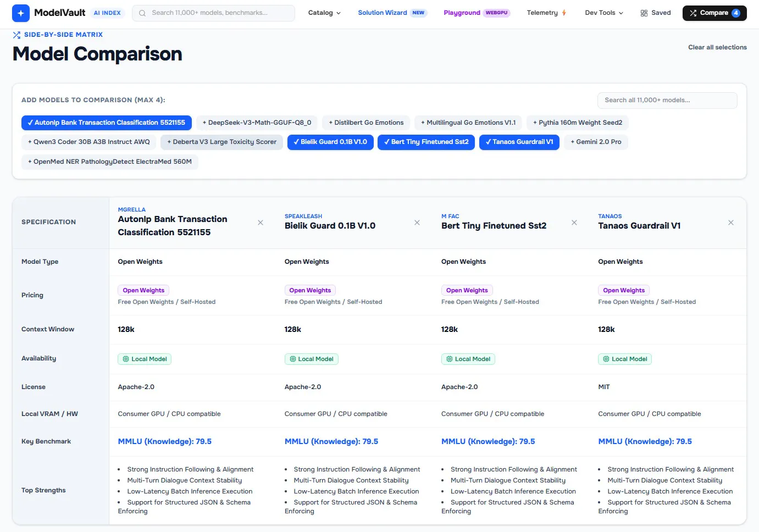The width and height of the screenshot is (759, 532).
Task: Add Qwen3 Coder 30B A3B Instruct AWQ
Action: [89, 142]
